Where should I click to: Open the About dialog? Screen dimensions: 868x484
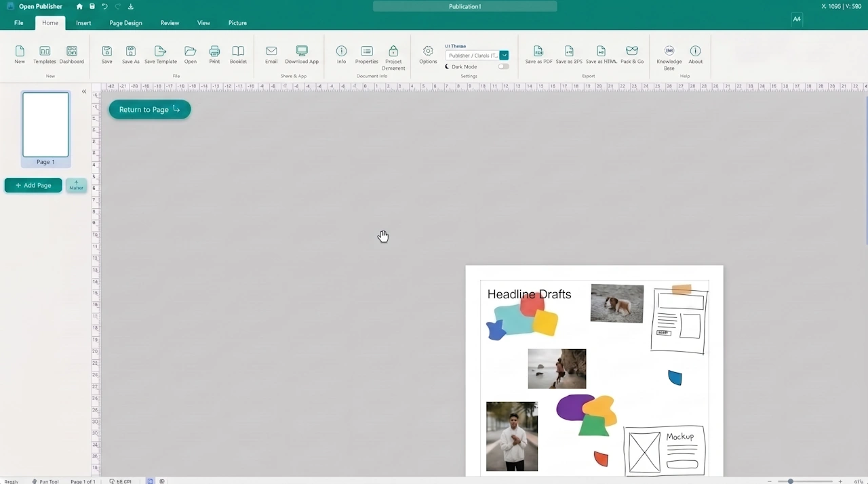696,55
